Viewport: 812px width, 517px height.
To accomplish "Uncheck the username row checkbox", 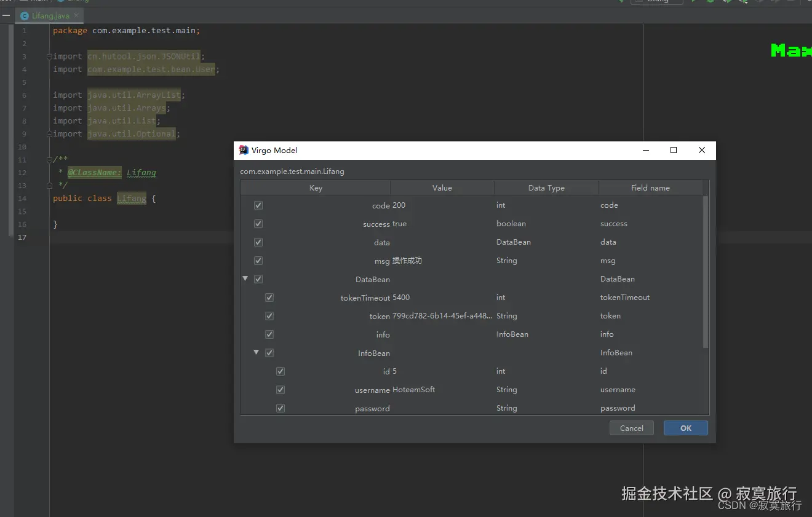I will 281,390.
